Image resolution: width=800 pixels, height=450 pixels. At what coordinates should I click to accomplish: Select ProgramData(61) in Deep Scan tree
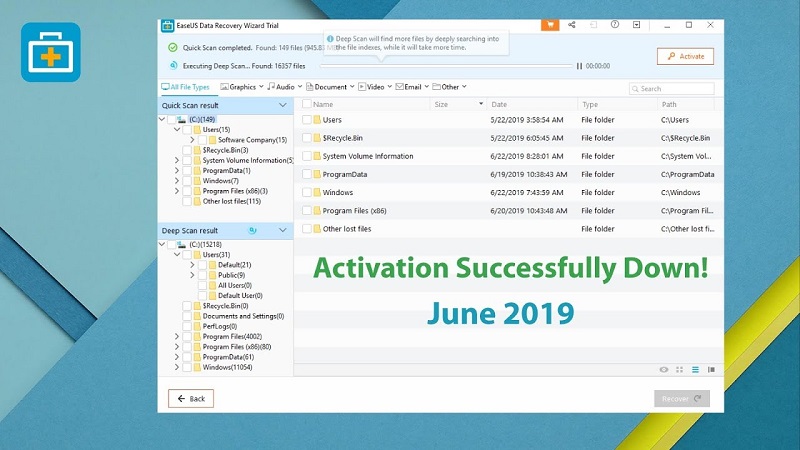[x=228, y=357]
